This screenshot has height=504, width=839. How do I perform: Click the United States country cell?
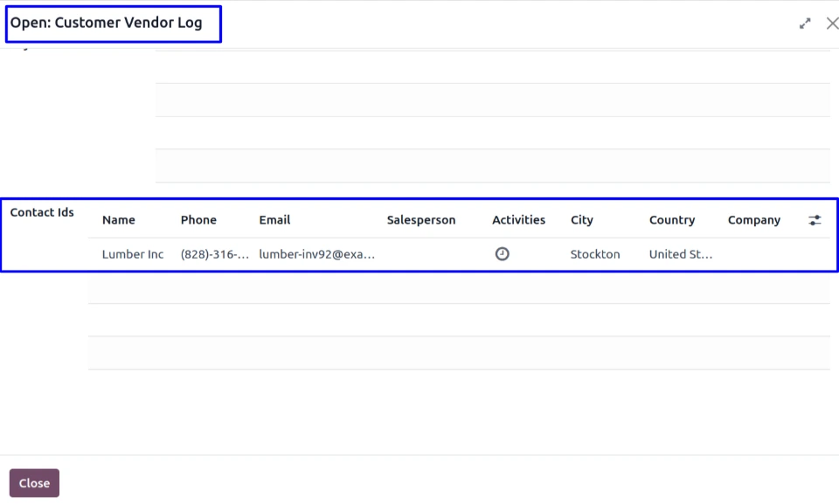pyautogui.click(x=680, y=254)
